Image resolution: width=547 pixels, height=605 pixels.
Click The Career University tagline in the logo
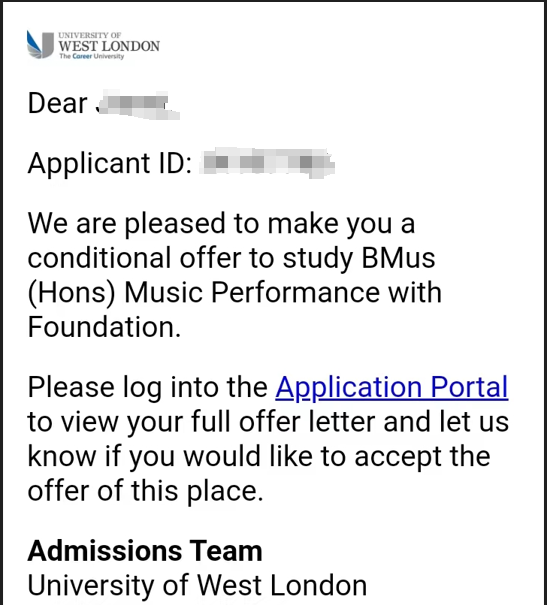(x=91, y=56)
